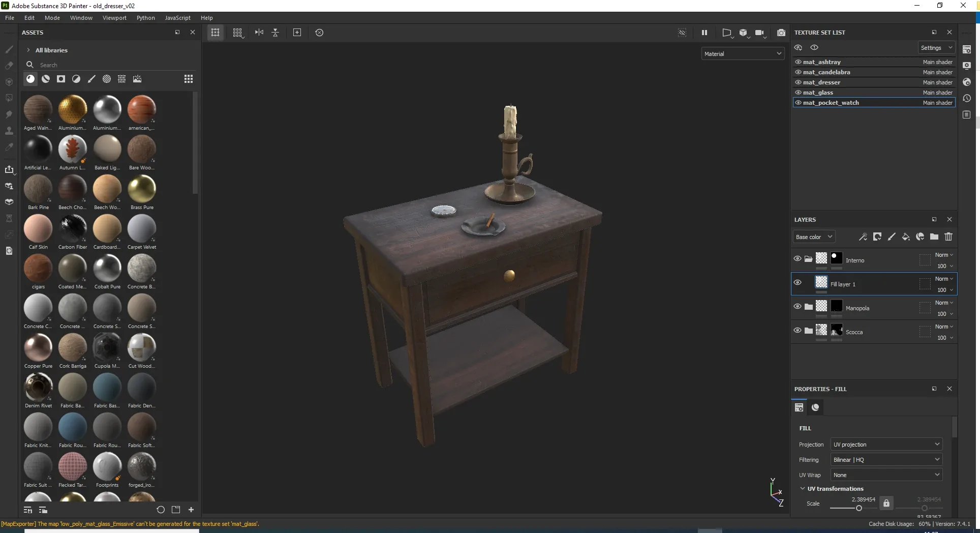Add effect with magic wand icon
The image size is (980, 533).
pos(863,236)
